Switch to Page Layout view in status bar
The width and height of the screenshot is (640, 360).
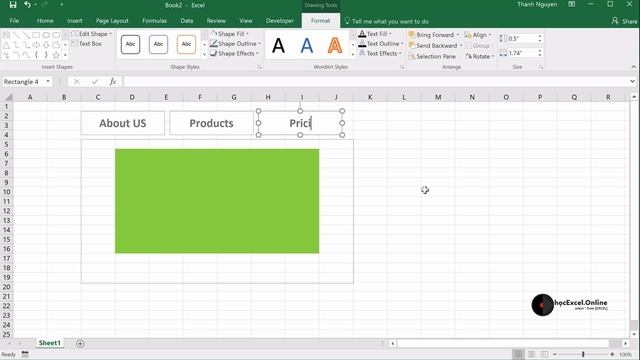click(x=531, y=354)
